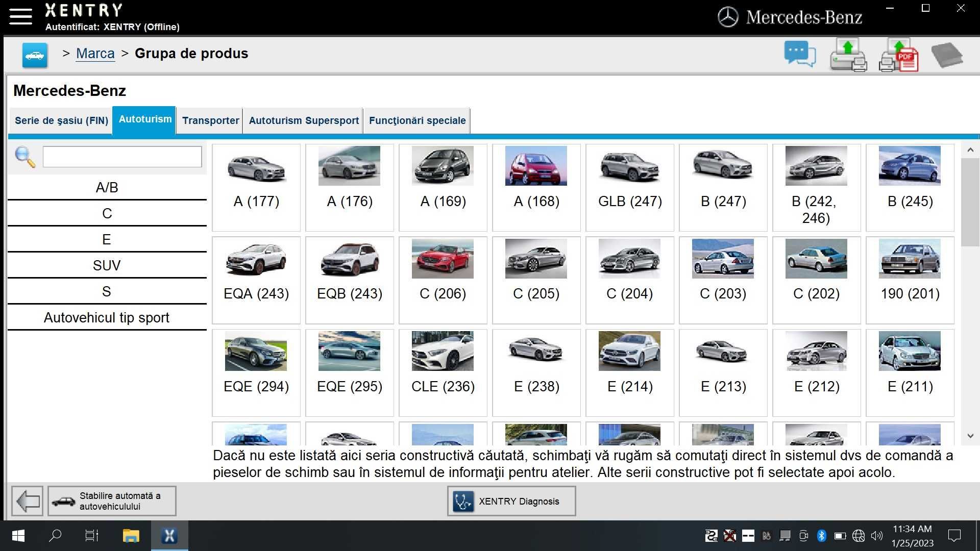
Task: Select the E (213) model tile
Action: (x=723, y=373)
